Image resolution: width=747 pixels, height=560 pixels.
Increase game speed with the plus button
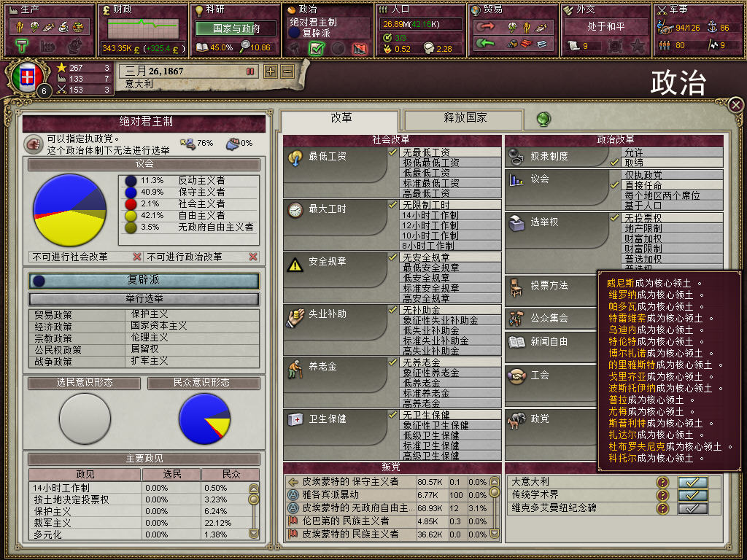271,71
